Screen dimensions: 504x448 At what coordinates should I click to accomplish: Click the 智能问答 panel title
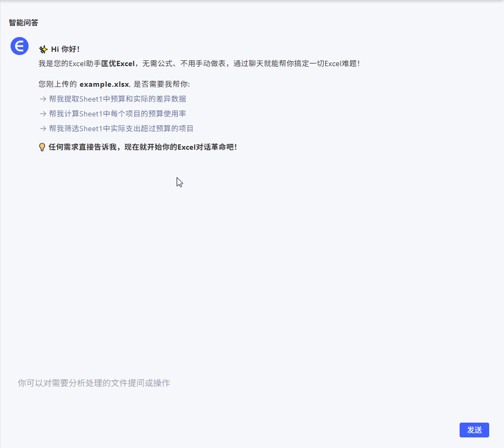click(x=23, y=23)
